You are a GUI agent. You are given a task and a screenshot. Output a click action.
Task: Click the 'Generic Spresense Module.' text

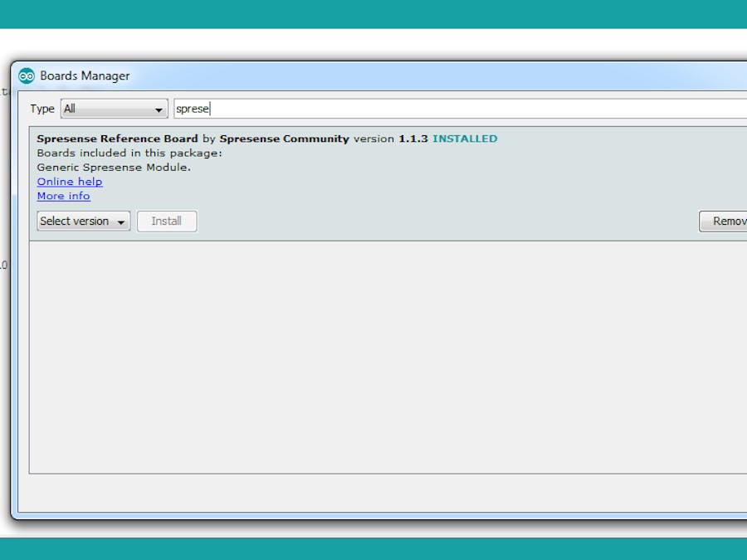click(x=114, y=167)
